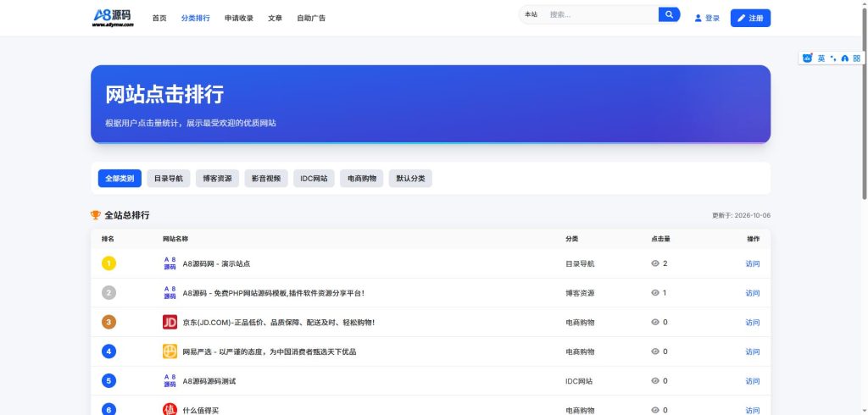868x415 pixels.
Task: Open the Baidu input method bear logo
Action: [x=807, y=58]
